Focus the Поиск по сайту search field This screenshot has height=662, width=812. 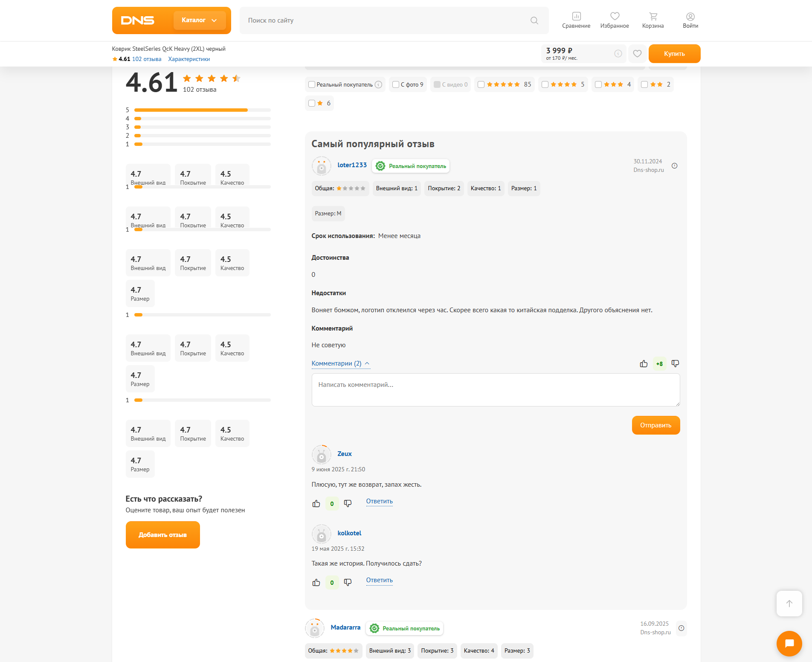point(394,20)
